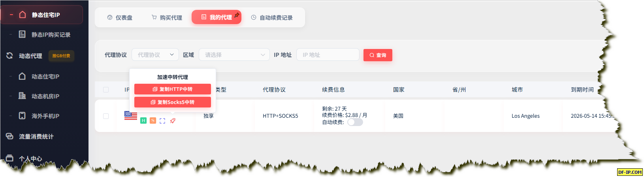
Task: Click the red 查询 search button
Action: (x=378, y=55)
